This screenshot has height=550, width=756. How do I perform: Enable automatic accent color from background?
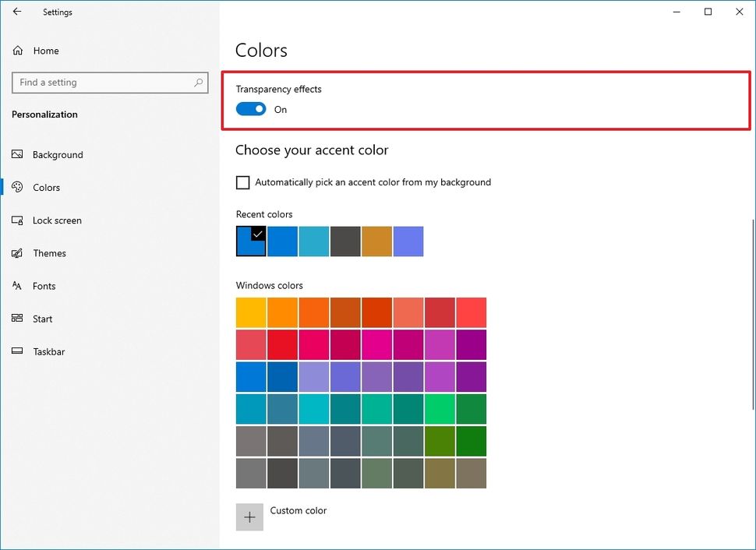(x=242, y=182)
